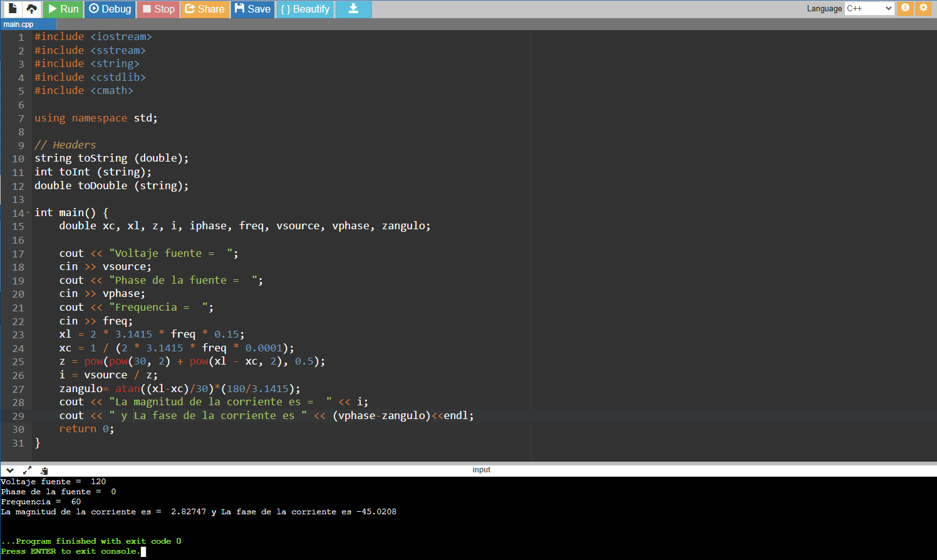
Task: Click the input label on the console bar
Action: (481, 469)
